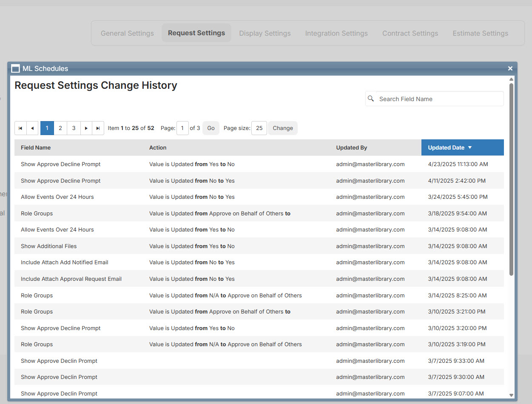Click the date 3/10/2025 3:21:00 PM
The image size is (532, 404).
pyautogui.click(x=456, y=311)
